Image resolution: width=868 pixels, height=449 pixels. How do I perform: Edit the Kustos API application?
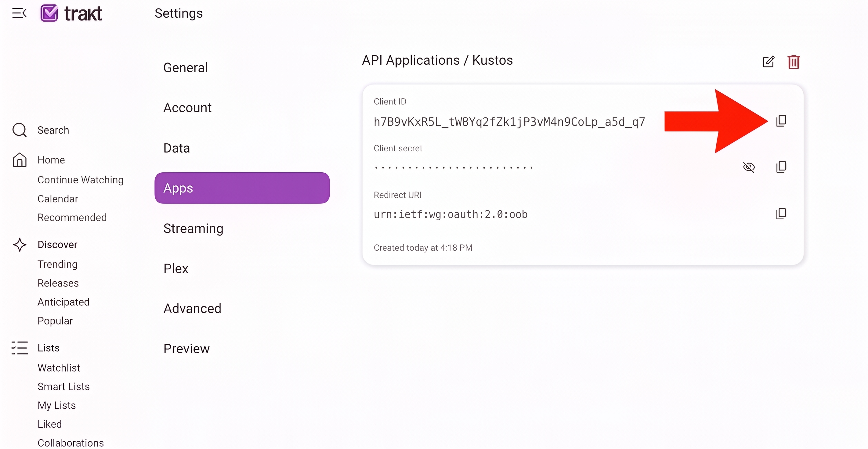[768, 62]
